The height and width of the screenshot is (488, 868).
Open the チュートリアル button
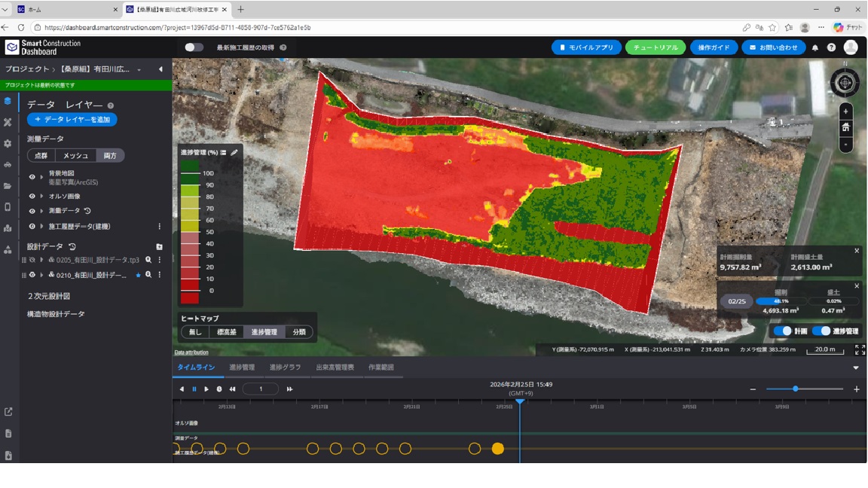(656, 47)
